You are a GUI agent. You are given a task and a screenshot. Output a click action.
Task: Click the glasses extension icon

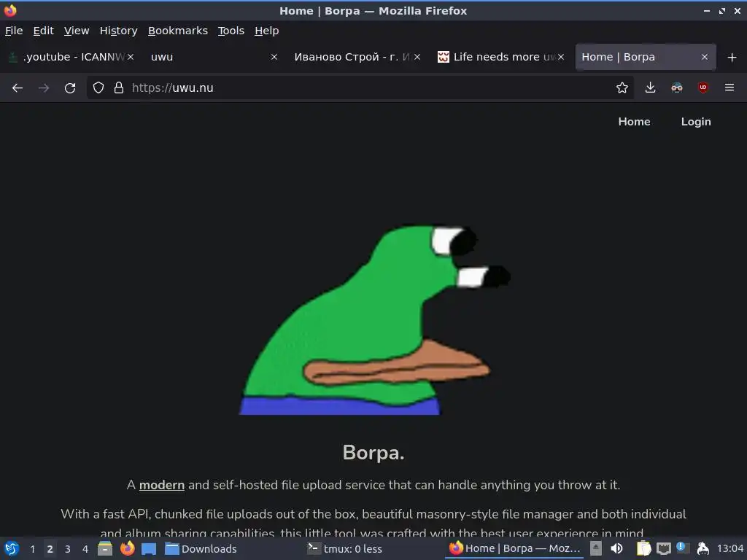click(x=677, y=87)
